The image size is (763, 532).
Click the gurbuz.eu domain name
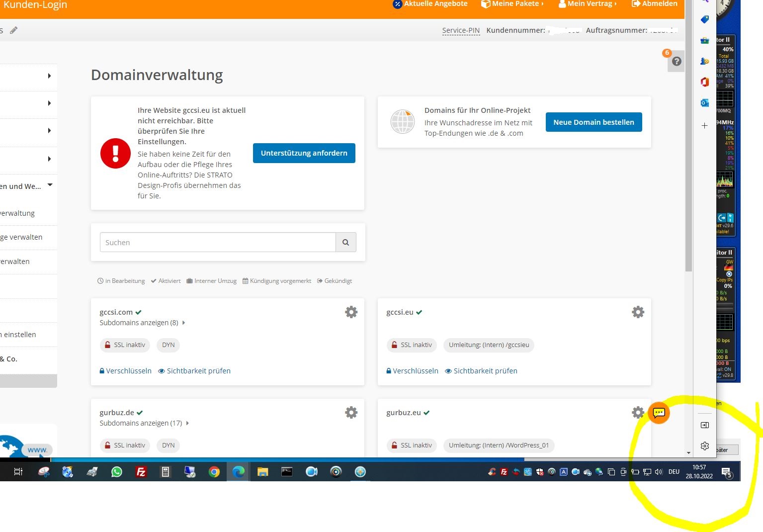[x=404, y=413]
